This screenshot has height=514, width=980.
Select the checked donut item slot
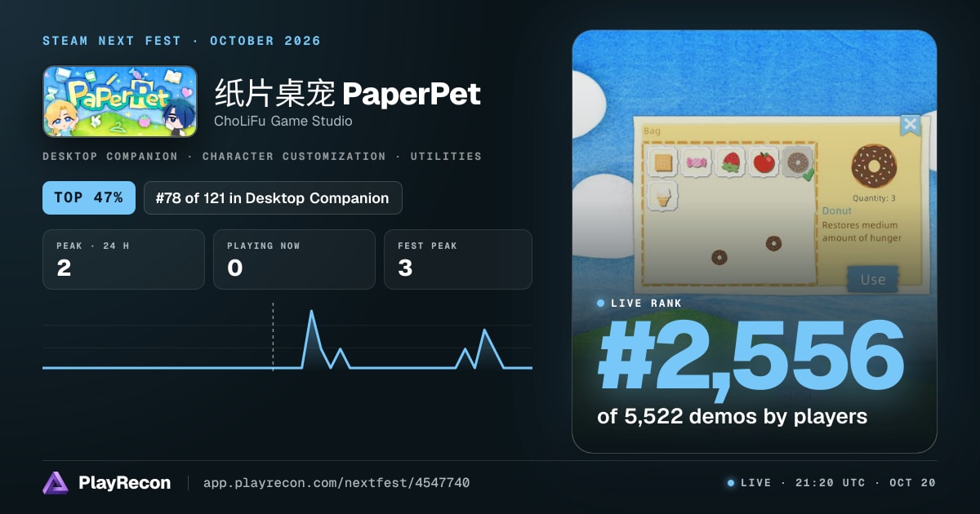point(797,162)
